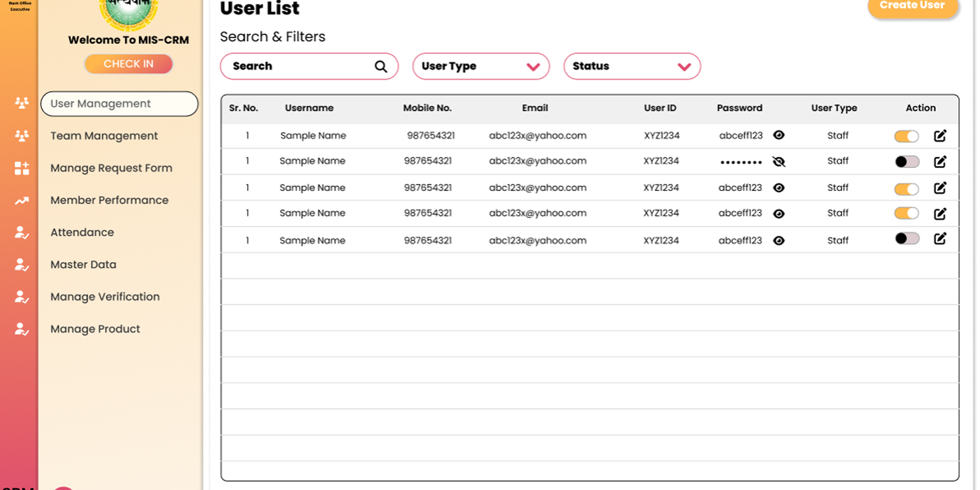The image size is (980, 490).
Task: Click edit icon in first table row
Action: (940, 136)
